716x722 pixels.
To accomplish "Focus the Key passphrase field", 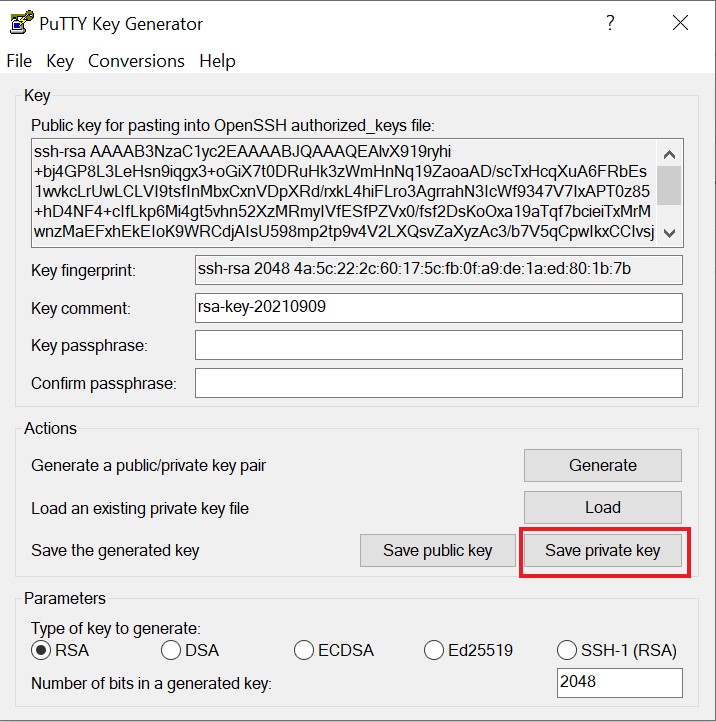I will [x=438, y=345].
